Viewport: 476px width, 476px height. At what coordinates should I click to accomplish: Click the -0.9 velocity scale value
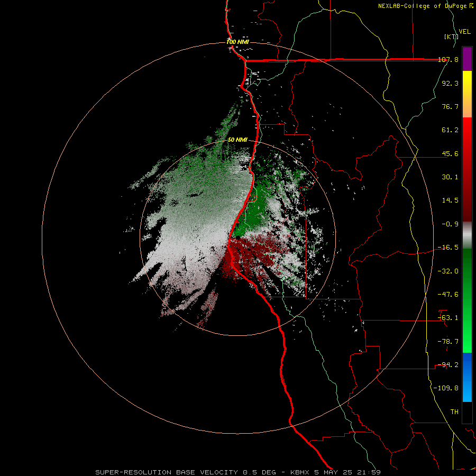450,224
